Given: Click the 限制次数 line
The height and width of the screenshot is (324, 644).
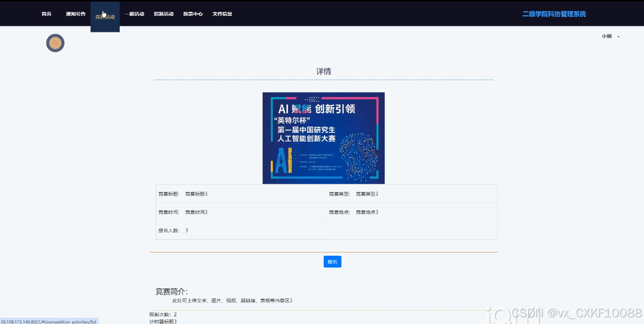Looking at the screenshot, I should point(163,315).
